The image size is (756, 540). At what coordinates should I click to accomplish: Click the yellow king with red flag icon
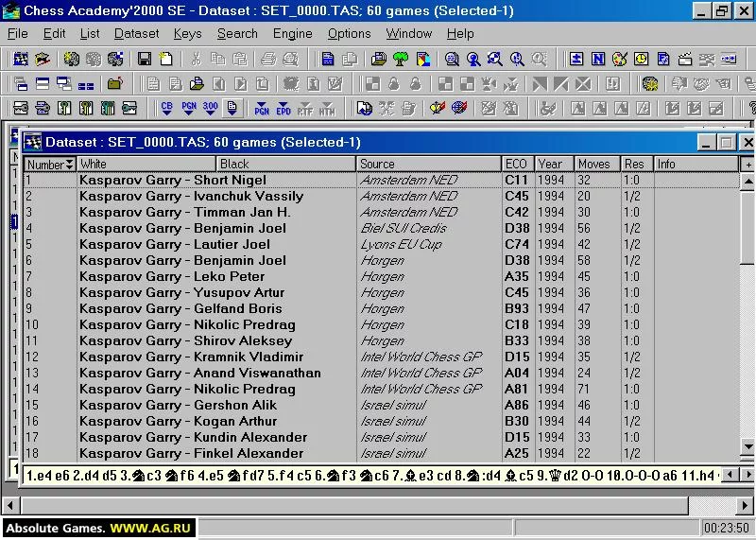point(438,108)
